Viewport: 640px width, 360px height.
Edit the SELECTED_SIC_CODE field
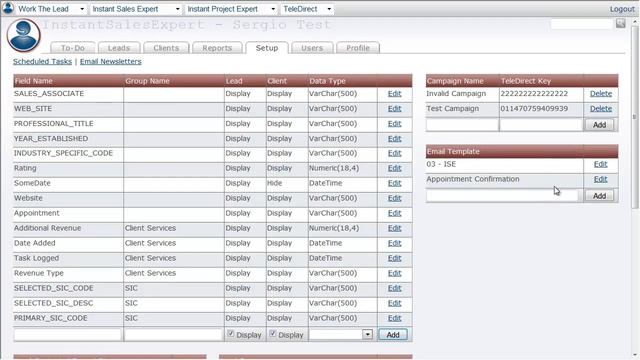pos(394,288)
